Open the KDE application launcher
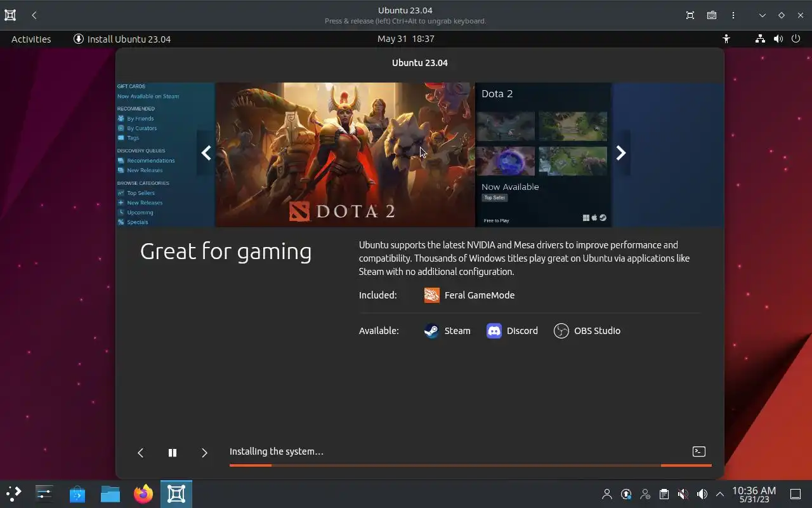812x508 pixels. (x=14, y=493)
